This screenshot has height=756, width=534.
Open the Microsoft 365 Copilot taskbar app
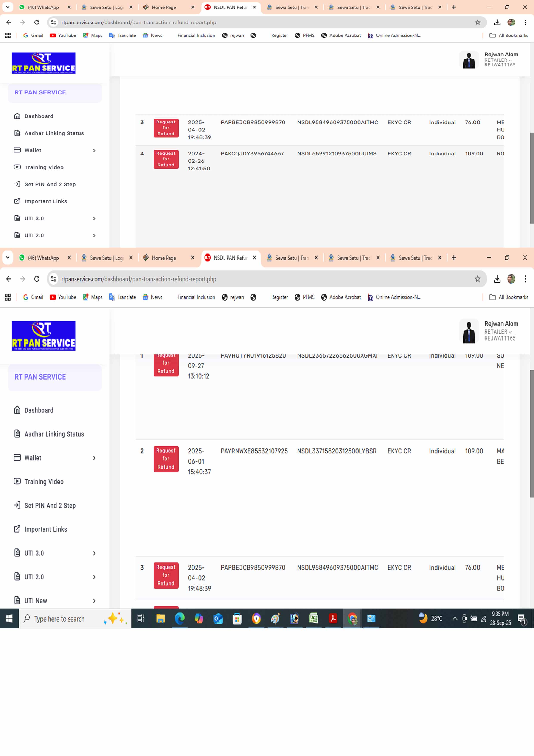pyautogui.click(x=199, y=619)
